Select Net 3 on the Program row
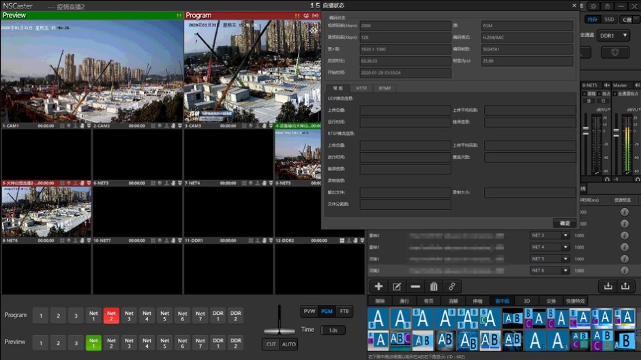This screenshot has height=360, width=641. coord(129,315)
